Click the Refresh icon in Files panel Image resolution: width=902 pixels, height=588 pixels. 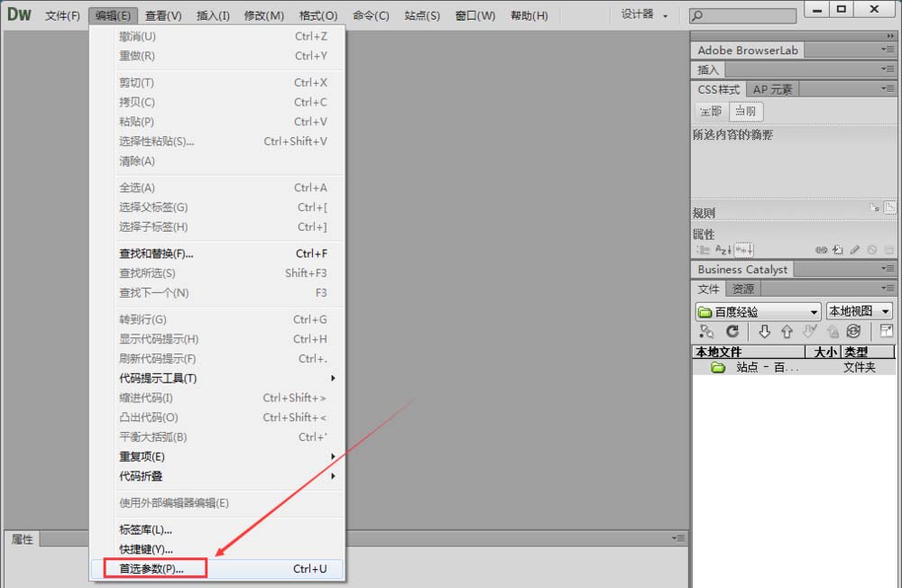[x=732, y=332]
